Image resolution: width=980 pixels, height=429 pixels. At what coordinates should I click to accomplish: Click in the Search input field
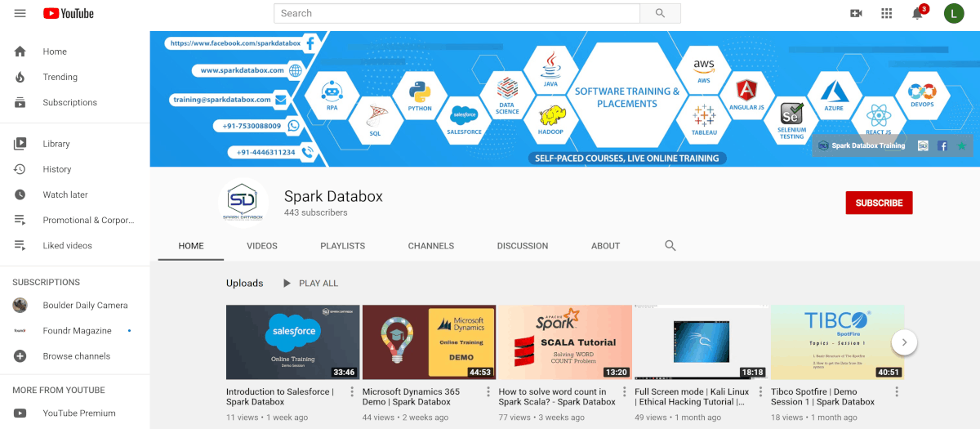point(457,13)
